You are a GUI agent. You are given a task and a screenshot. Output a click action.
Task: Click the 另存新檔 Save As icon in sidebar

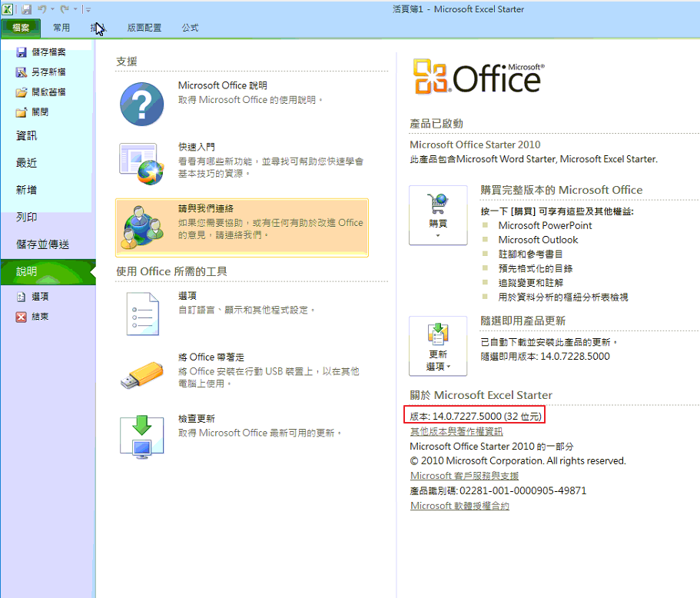point(21,72)
